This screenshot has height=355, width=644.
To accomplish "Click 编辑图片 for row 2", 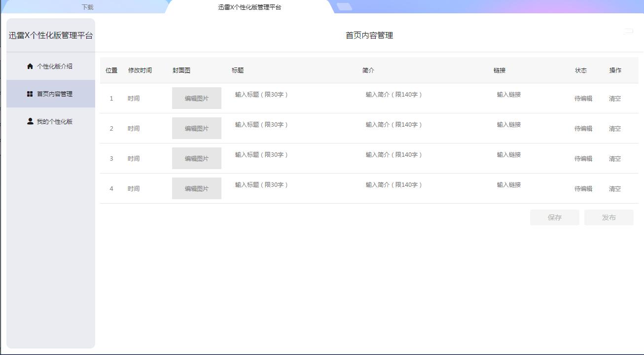I will click(196, 128).
